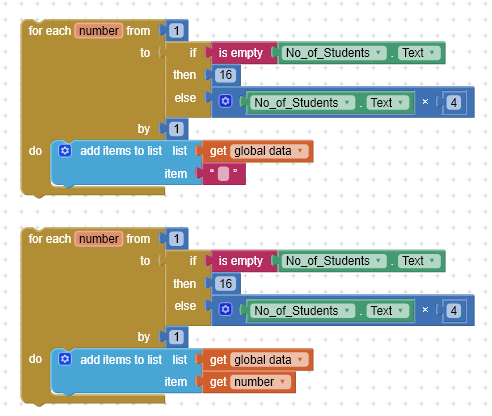Open global data dropdown in bottom loop

pyautogui.click(x=269, y=360)
